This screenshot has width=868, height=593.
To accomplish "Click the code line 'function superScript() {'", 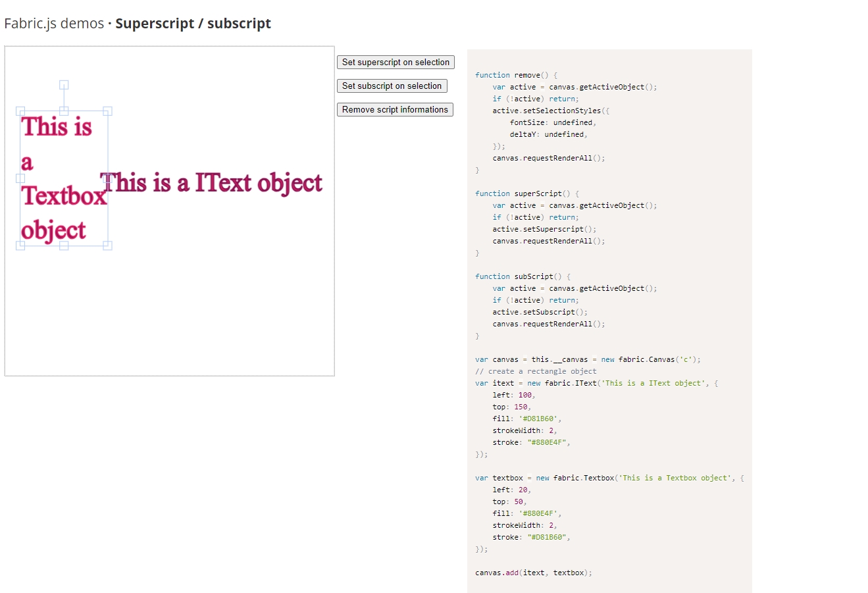I will [527, 193].
